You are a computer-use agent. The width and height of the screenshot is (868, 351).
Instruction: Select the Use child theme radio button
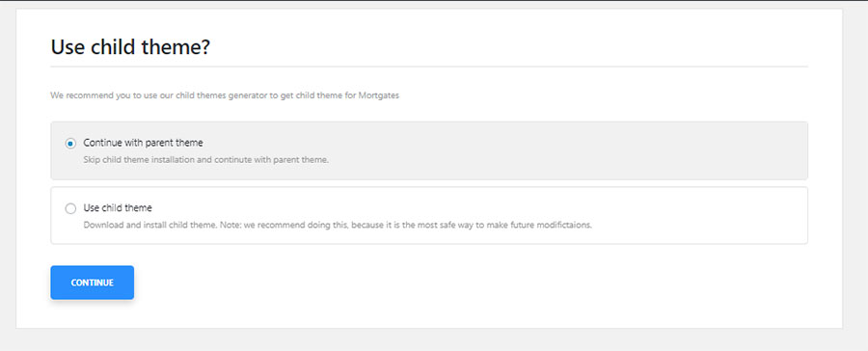point(70,208)
